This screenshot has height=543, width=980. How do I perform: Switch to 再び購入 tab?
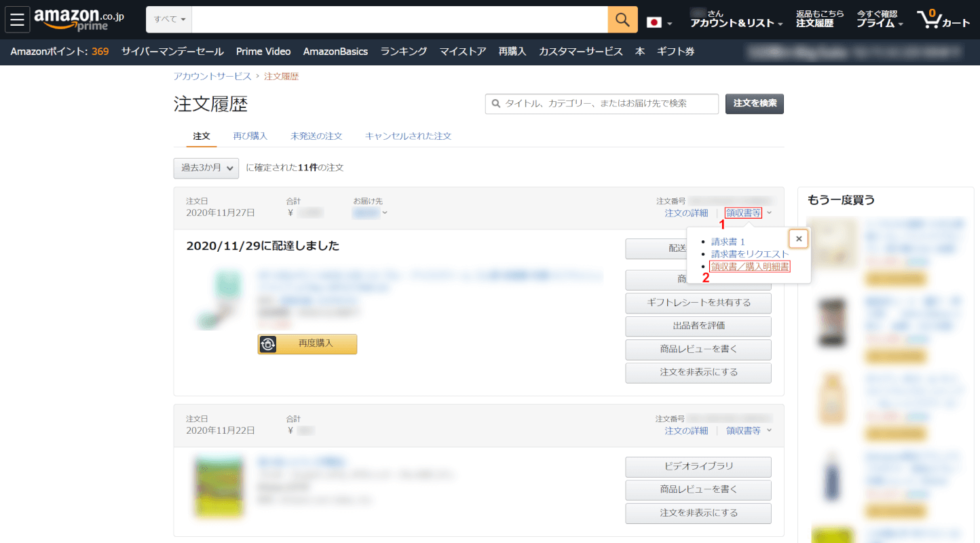click(x=250, y=136)
